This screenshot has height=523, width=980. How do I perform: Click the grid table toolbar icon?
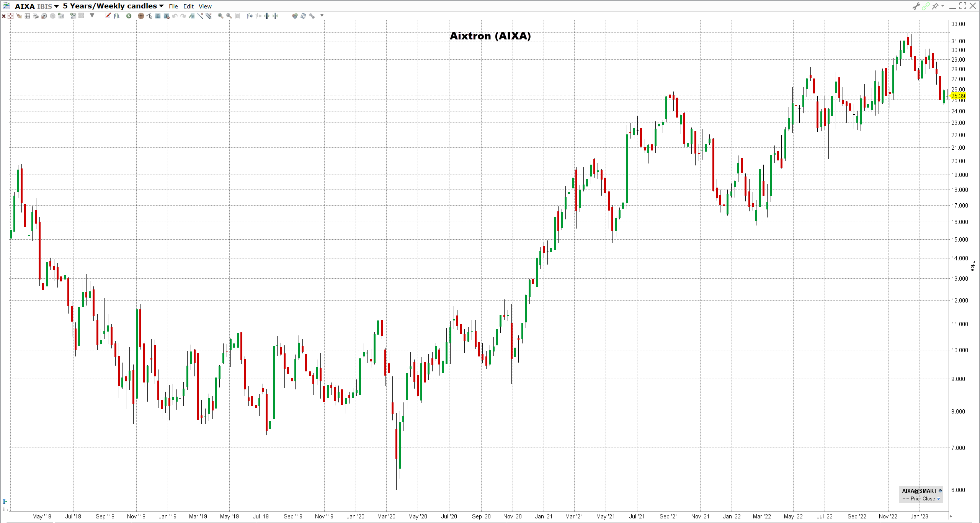pos(27,16)
